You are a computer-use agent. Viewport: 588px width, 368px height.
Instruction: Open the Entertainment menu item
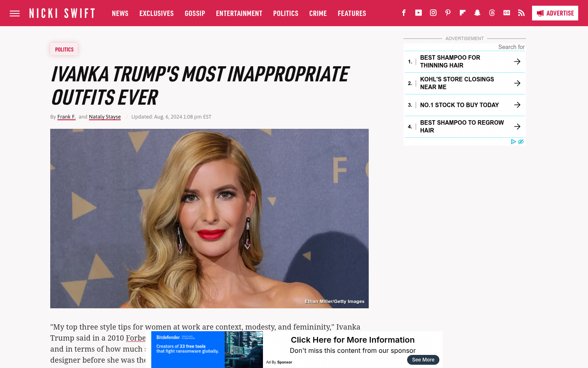tap(239, 13)
